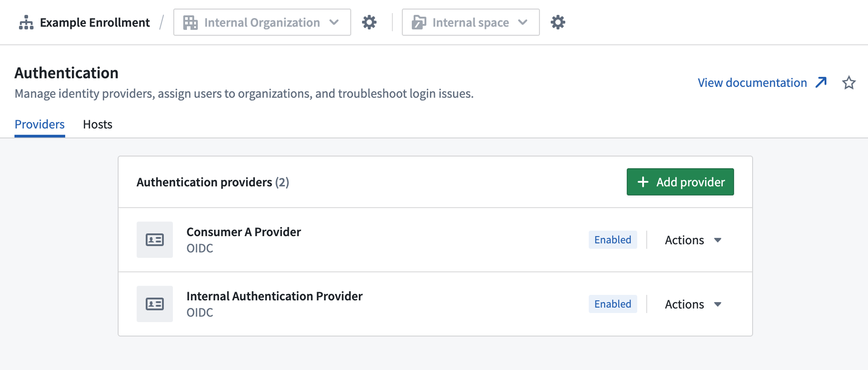Open settings gear next to Internal Organization
This screenshot has height=370, width=868.
[x=369, y=22]
